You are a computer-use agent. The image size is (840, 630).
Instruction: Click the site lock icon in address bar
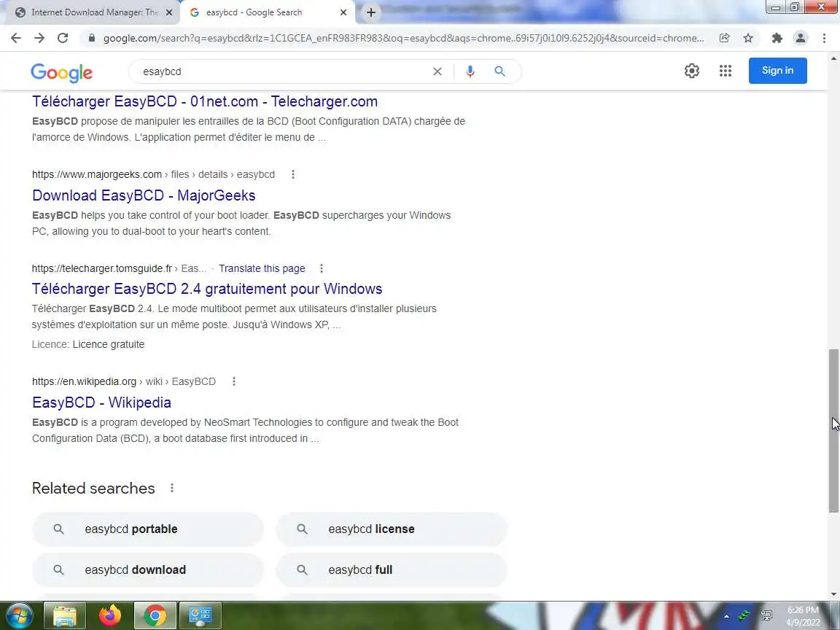click(92, 38)
